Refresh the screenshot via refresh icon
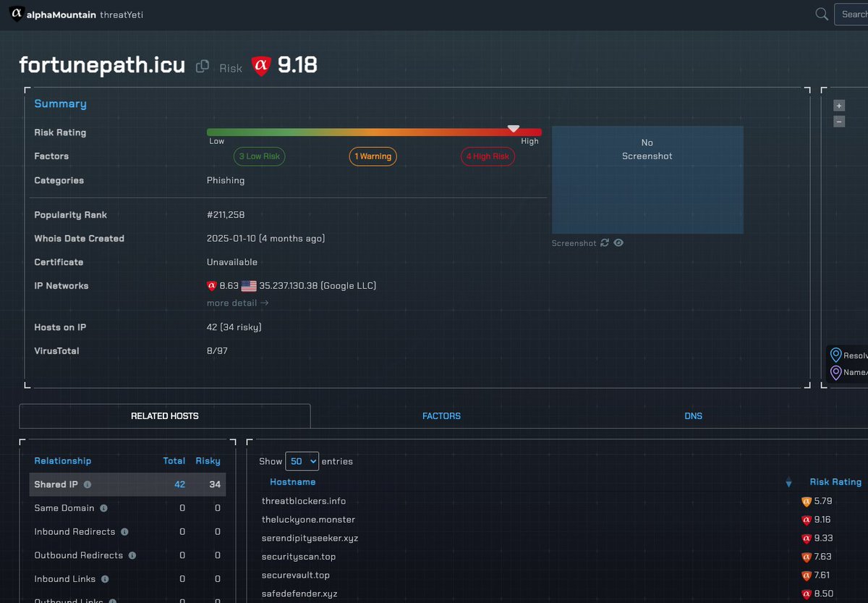This screenshot has width=868, height=603. coord(605,243)
